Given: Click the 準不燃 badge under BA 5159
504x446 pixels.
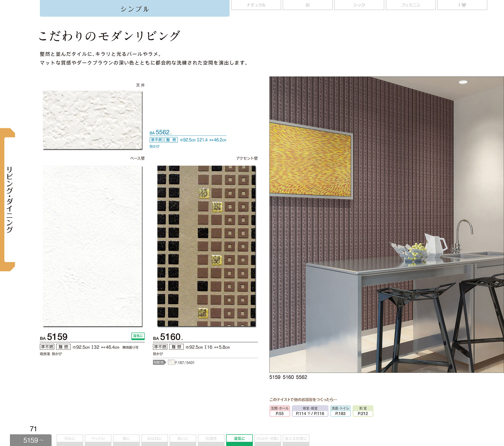Looking at the screenshot, I should coord(47,347).
